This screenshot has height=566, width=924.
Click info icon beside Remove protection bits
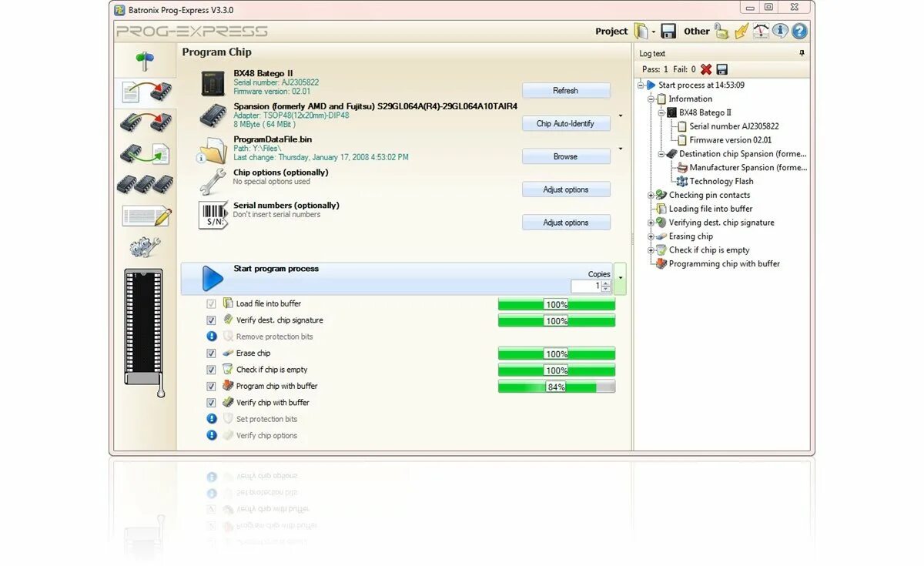point(212,337)
